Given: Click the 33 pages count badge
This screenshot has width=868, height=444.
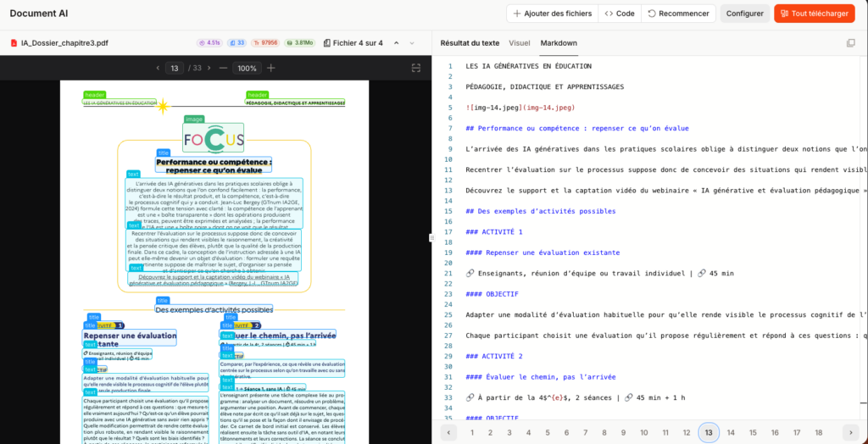Looking at the screenshot, I should pos(237,42).
